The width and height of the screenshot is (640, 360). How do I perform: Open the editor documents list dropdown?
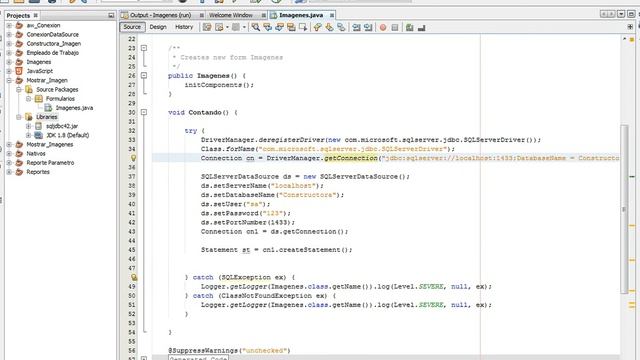click(621, 14)
